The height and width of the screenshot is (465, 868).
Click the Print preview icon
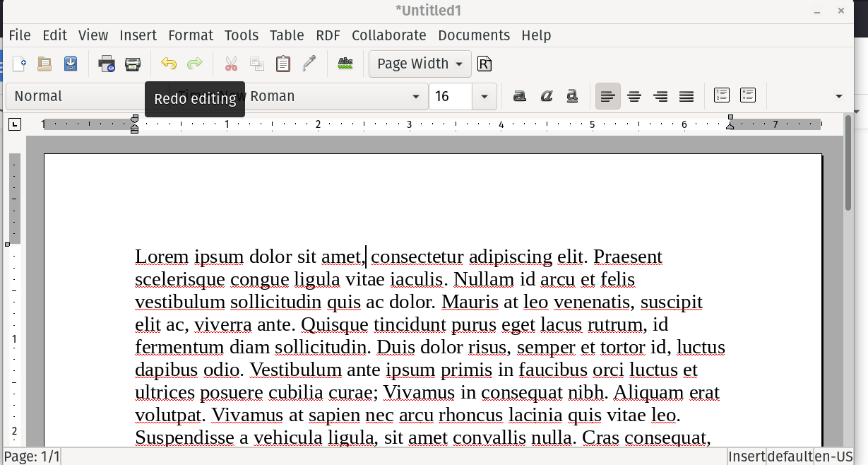click(x=107, y=64)
